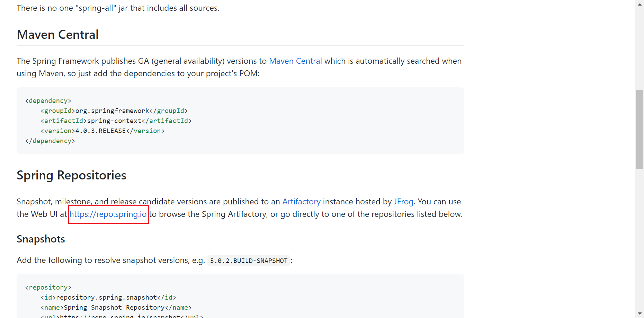The height and width of the screenshot is (318, 644).
Task: Open the Maven Central hyperlink
Action: point(295,61)
